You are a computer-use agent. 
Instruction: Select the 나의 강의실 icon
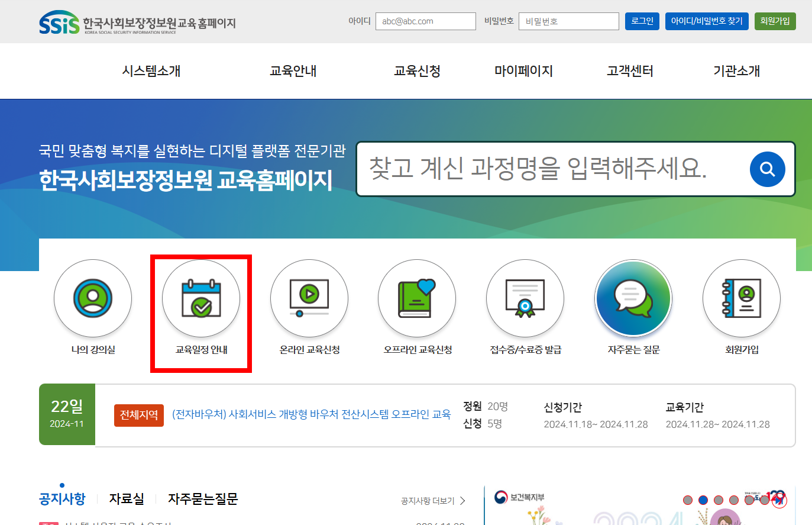[92, 298]
